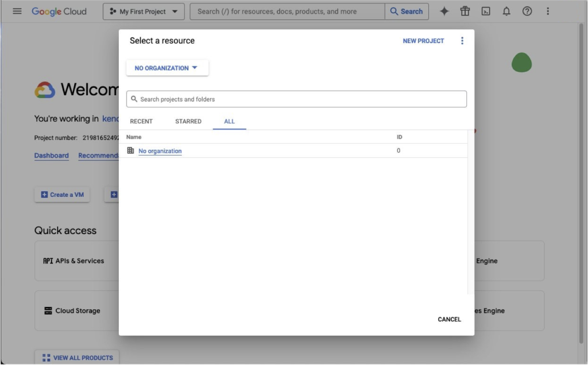The height and width of the screenshot is (365, 588).
Task: Click the NEW PROJECT link
Action: pos(423,41)
